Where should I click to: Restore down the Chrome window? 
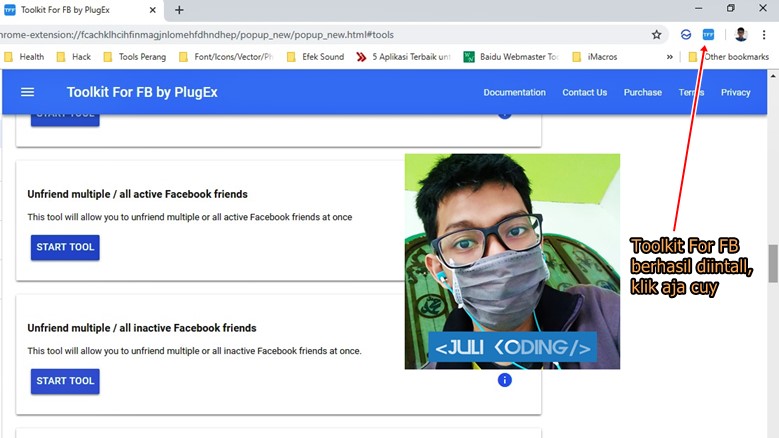pos(730,8)
